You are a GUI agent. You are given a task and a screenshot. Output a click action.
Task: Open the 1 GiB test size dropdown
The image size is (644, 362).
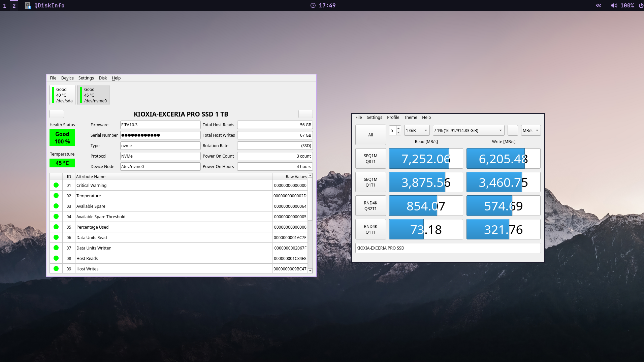[x=417, y=130]
